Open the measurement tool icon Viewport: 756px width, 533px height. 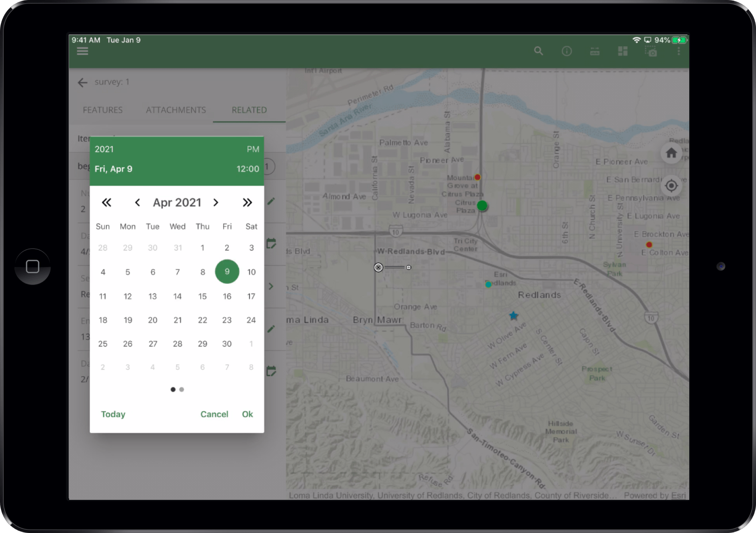coord(594,51)
